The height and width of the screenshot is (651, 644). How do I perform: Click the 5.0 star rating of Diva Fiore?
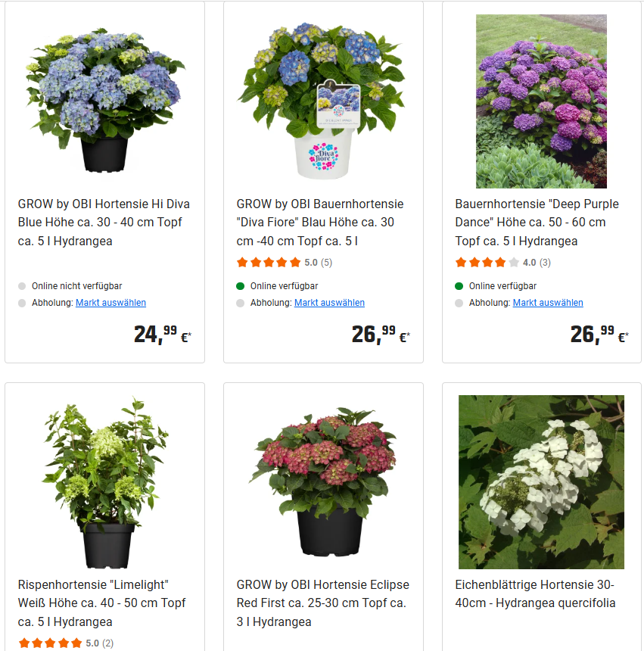click(285, 263)
